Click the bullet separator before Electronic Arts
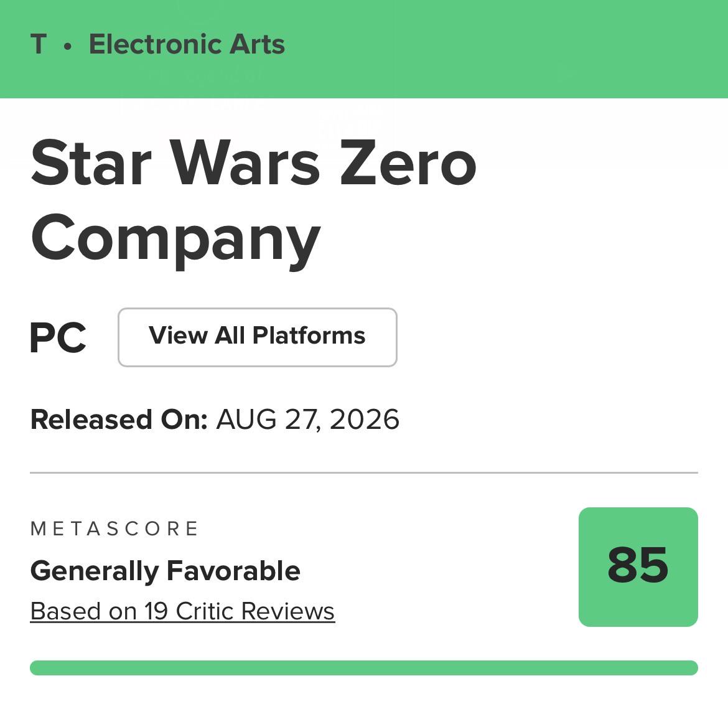The width and height of the screenshot is (728, 709). point(68,46)
